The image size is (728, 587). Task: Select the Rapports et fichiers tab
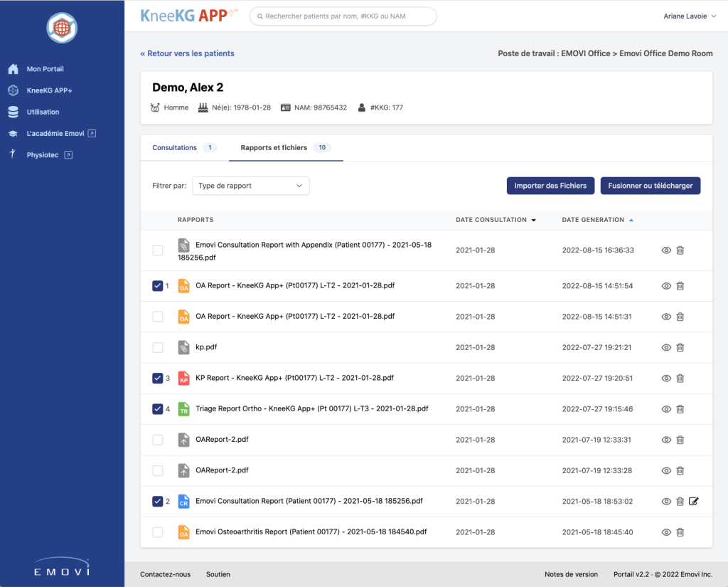pos(286,148)
